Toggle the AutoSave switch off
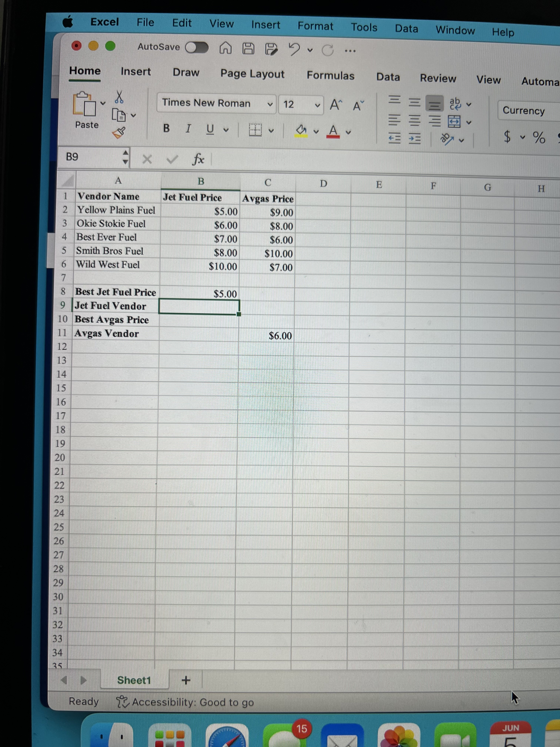560x747 pixels. (197, 47)
